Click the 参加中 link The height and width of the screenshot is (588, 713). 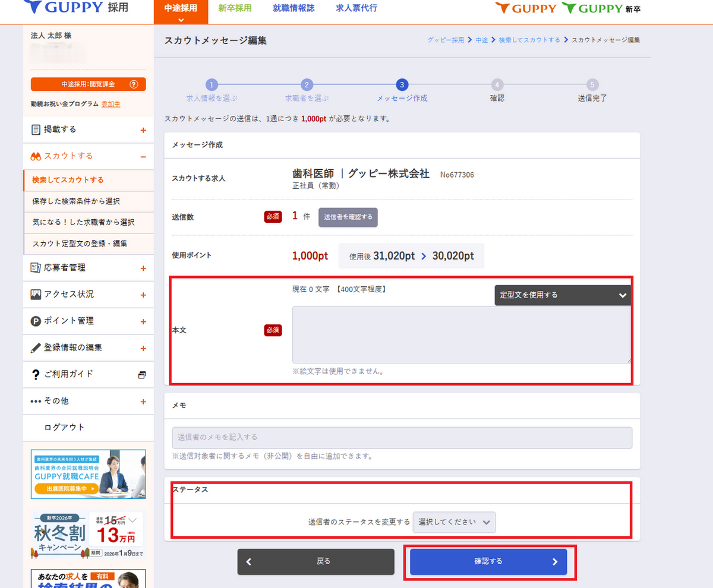(111, 104)
